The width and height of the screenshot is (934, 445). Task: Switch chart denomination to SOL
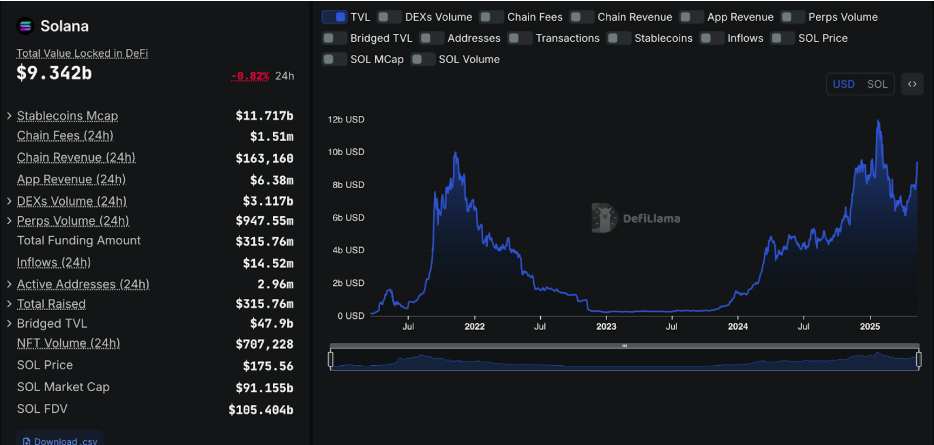(x=877, y=84)
